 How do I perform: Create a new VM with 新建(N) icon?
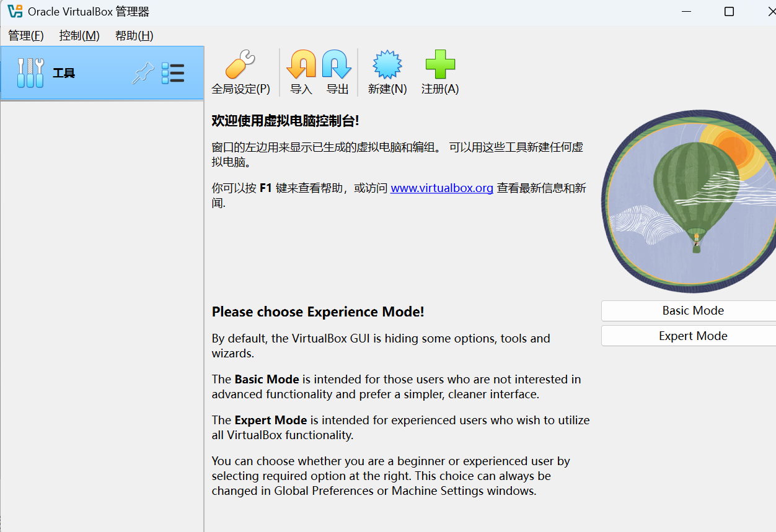[x=387, y=64]
